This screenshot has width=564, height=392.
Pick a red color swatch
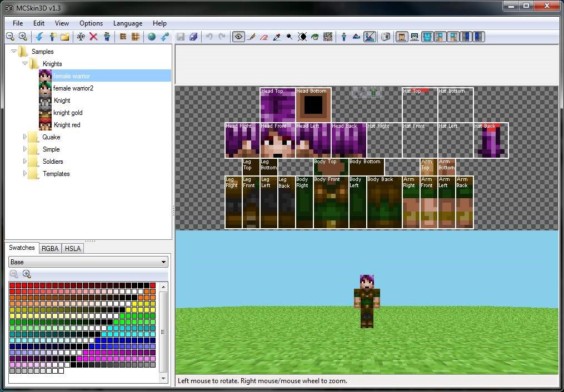coord(12,287)
